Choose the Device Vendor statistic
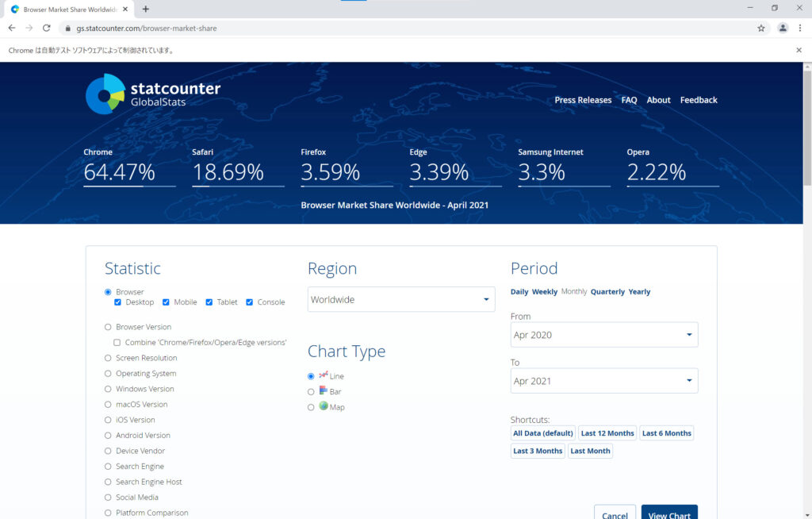 pos(108,451)
